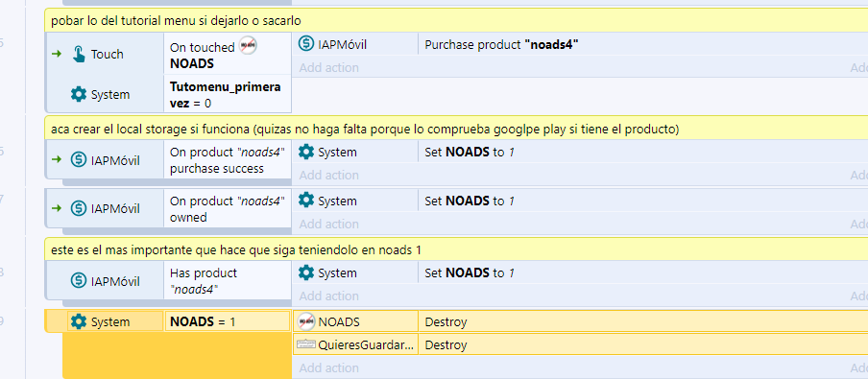Image resolution: width=868 pixels, height=379 pixels.
Task: Click System gear icon of NOADS = 1 condition
Action: [x=79, y=321]
